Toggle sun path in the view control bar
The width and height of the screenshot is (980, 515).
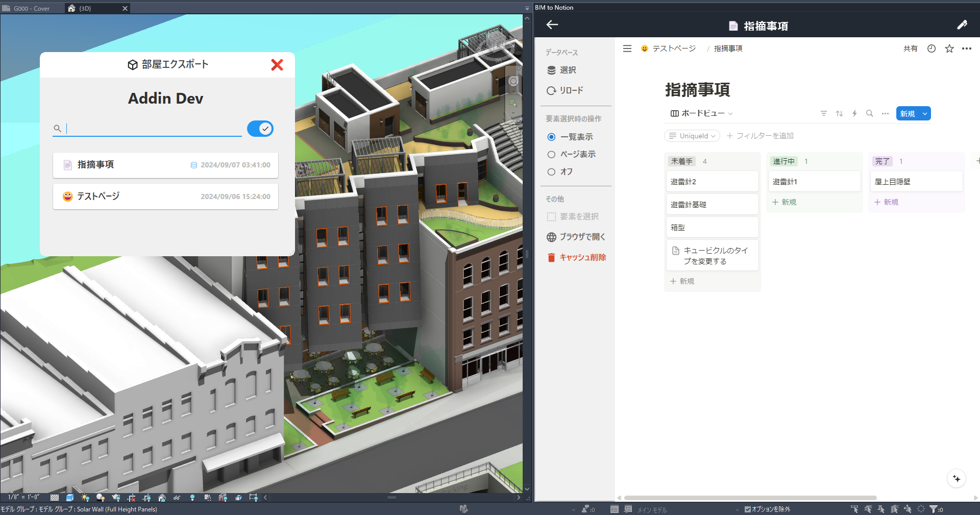point(85,498)
